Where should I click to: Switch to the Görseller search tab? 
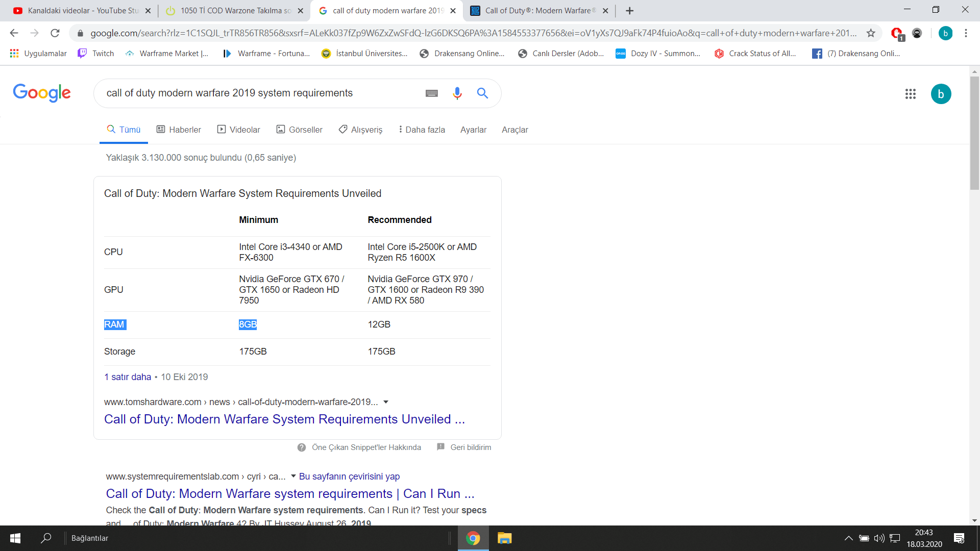click(x=300, y=130)
